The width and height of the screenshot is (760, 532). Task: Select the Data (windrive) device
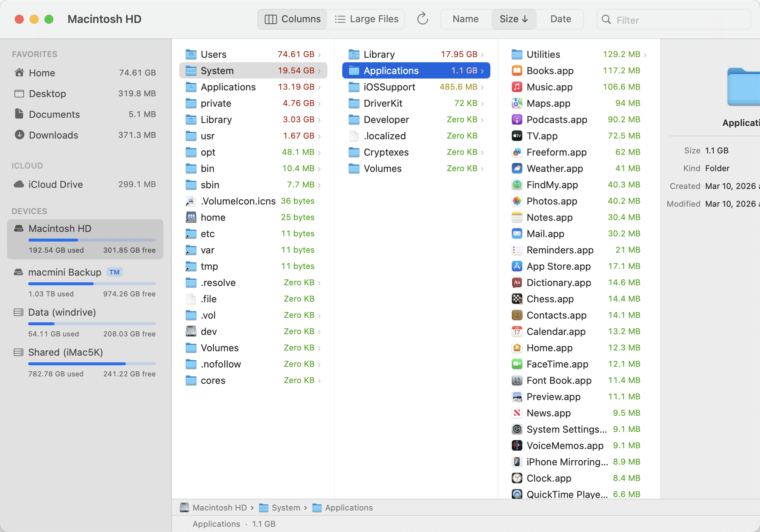tap(85, 322)
